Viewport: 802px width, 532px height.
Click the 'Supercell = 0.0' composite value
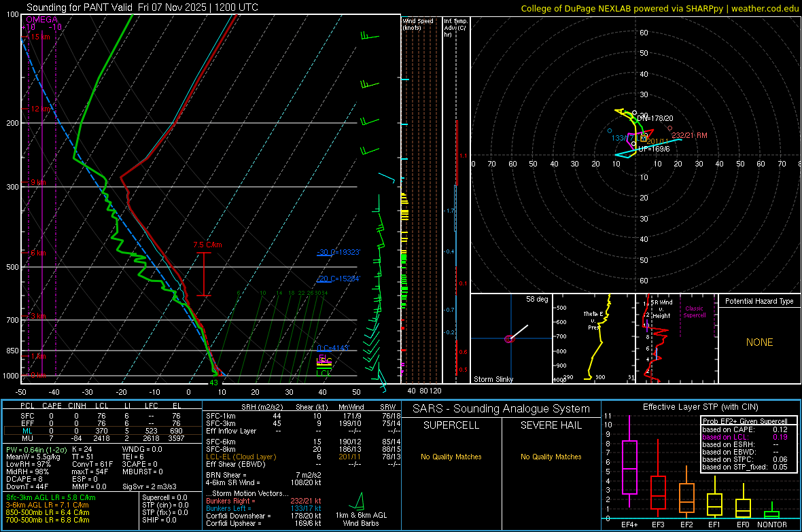click(164, 497)
